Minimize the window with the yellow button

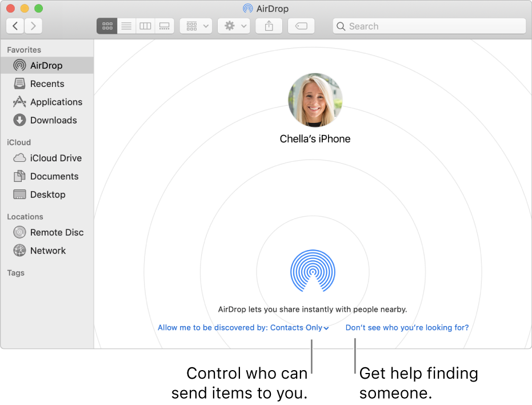pos(25,8)
